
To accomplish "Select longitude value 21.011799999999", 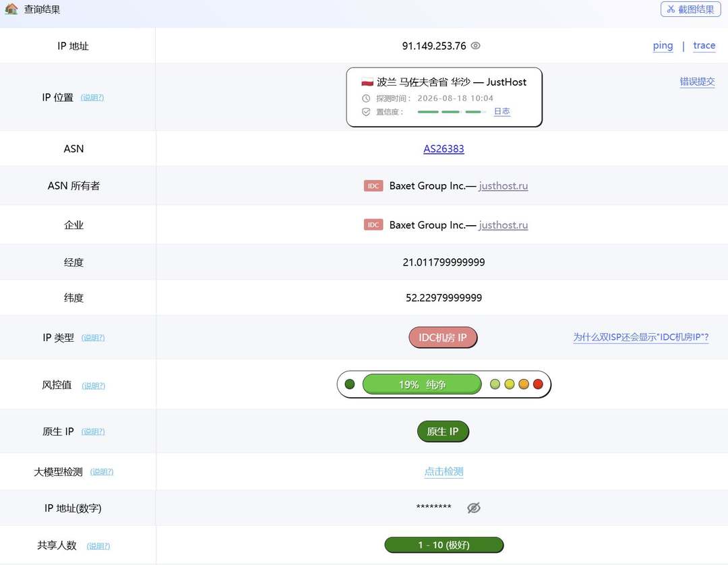I will click(444, 262).
